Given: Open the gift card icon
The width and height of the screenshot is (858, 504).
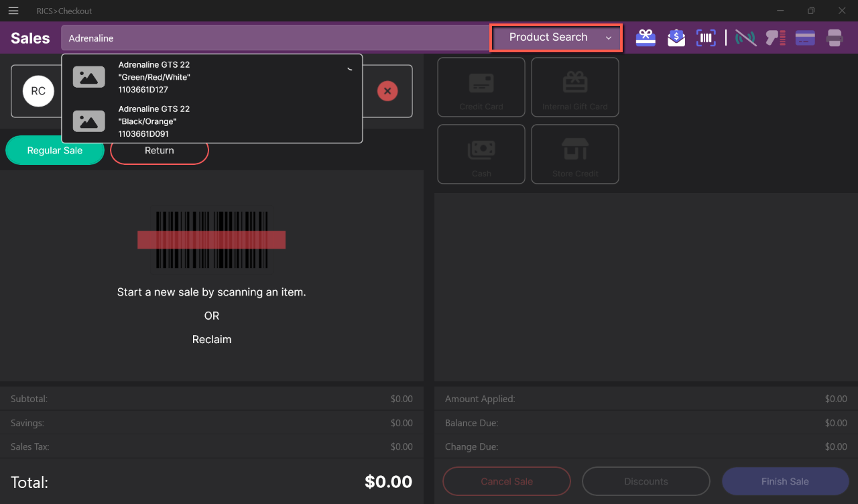Looking at the screenshot, I should (646, 38).
